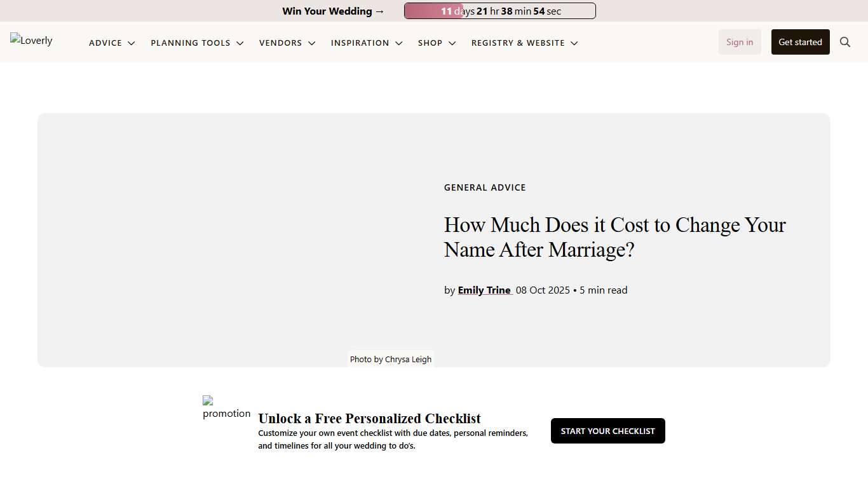Click the Photo by Chrysa Leigh caption
The width and height of the screenshot is (868, 488).
pos(390,359)
